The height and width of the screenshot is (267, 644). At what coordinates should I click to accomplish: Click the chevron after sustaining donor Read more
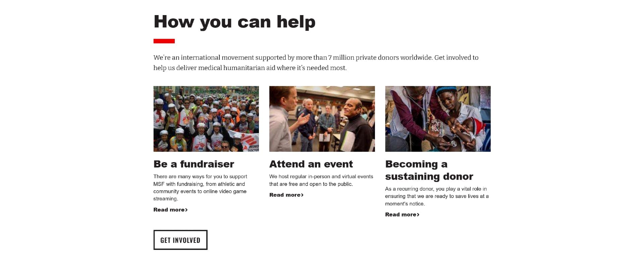[x=418, y=215]
